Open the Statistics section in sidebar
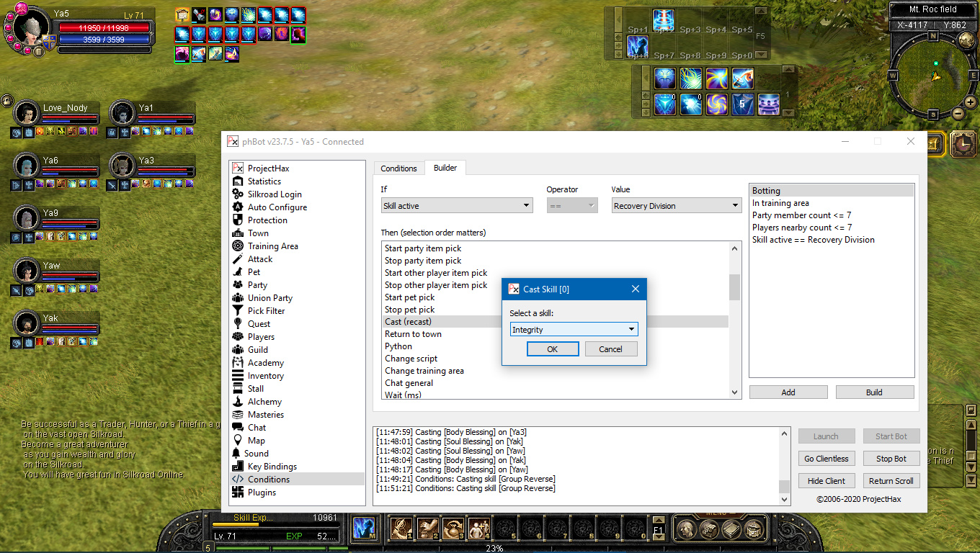The image size is (980, 553). (264, 181)
